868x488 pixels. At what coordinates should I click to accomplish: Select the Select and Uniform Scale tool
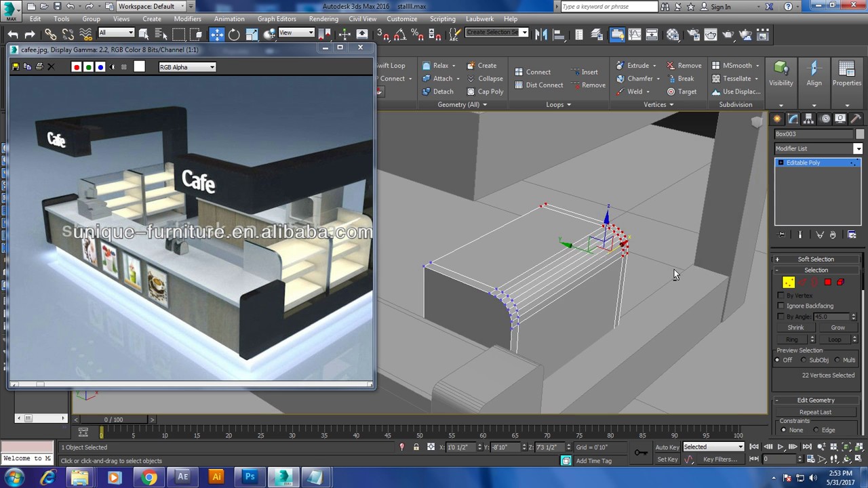pos(252,34)
